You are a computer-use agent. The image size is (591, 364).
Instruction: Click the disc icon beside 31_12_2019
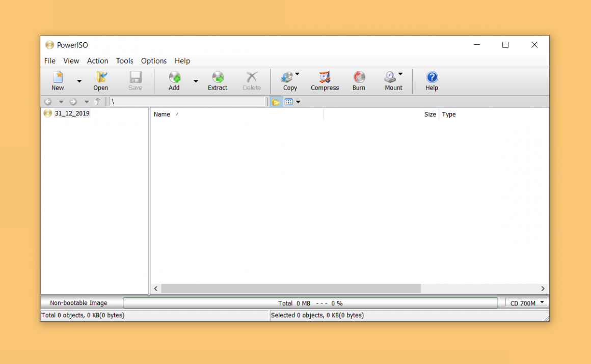(48, 114)
